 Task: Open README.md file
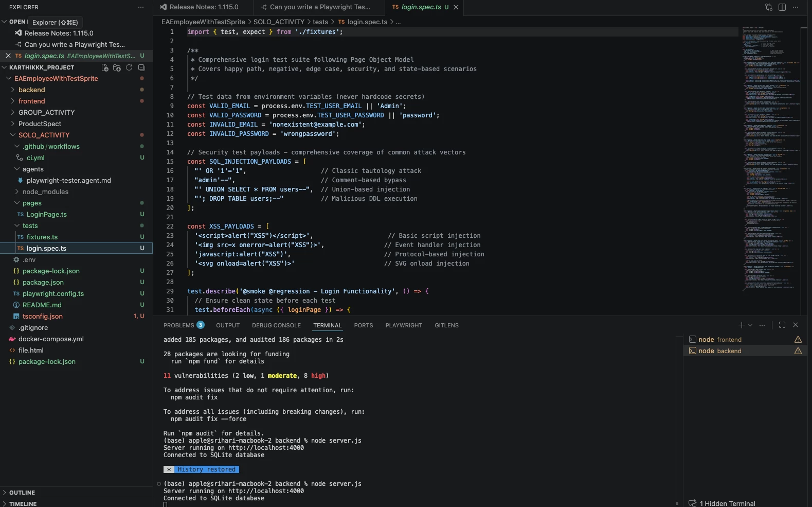[42, 305]
